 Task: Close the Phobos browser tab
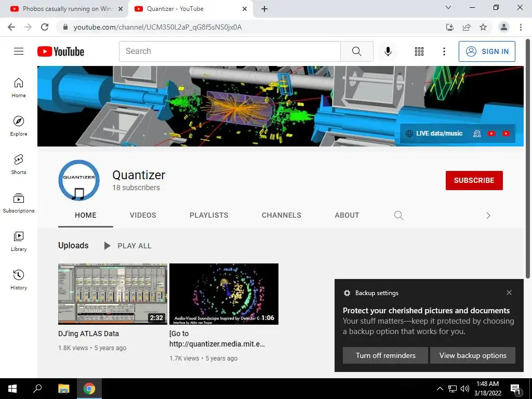[121, 9]
